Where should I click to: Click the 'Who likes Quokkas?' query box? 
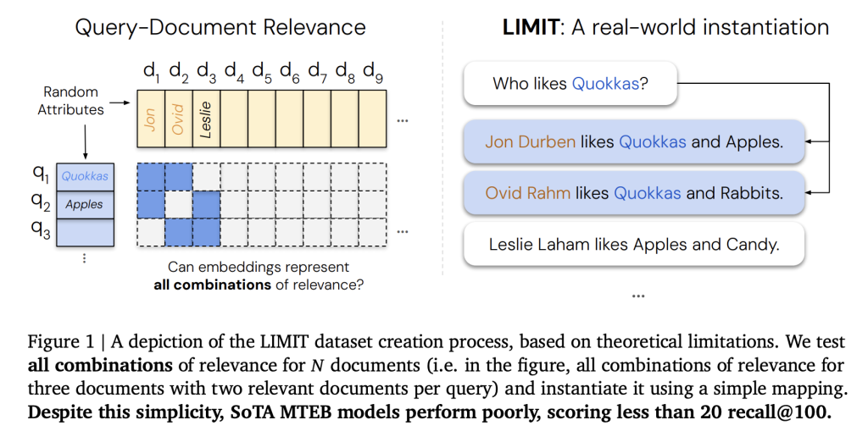570,84
